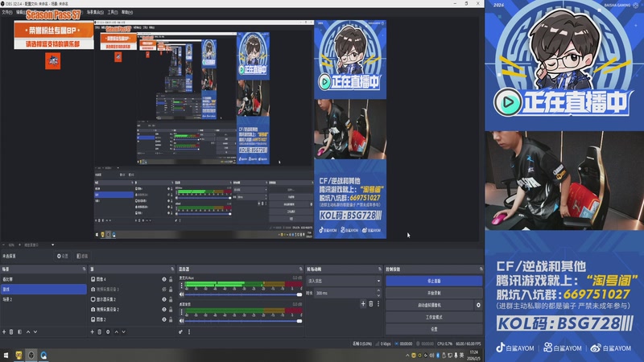Open OBS icon in Windows taskbar

coord(31,356)
